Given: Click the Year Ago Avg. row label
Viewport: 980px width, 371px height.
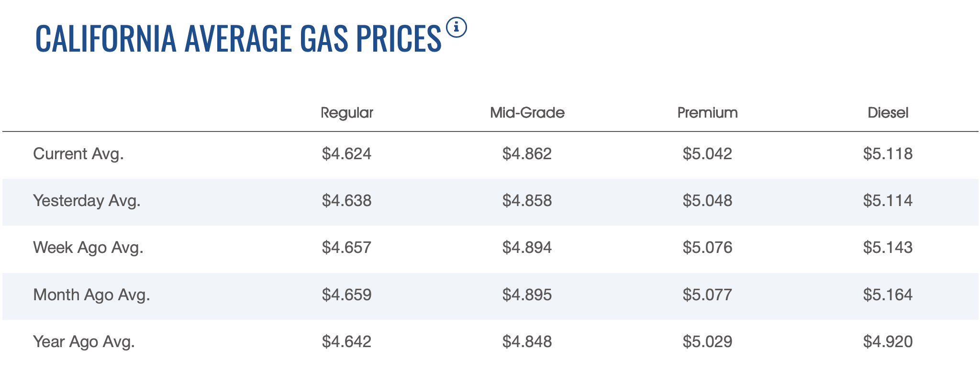Looking at the screenshot, I should pyautogui.click(x=84, y=342).
